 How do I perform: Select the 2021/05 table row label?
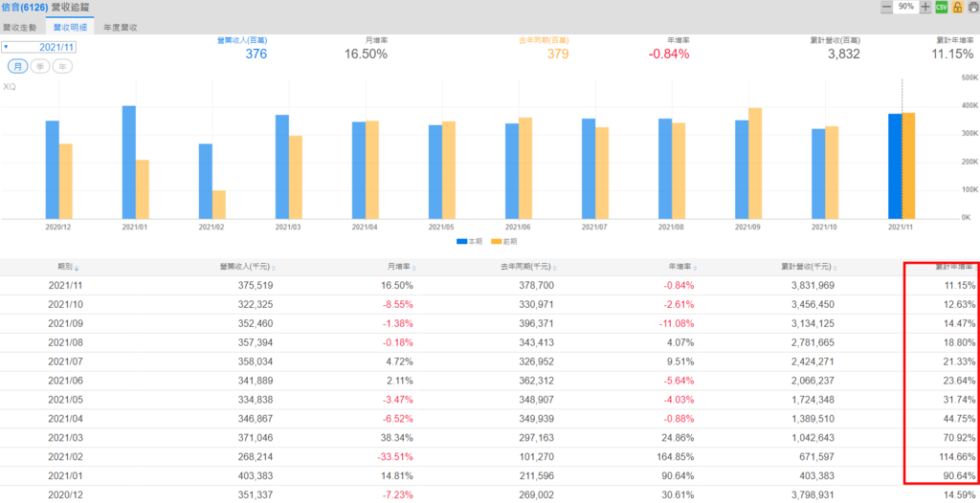pos(65,400)
